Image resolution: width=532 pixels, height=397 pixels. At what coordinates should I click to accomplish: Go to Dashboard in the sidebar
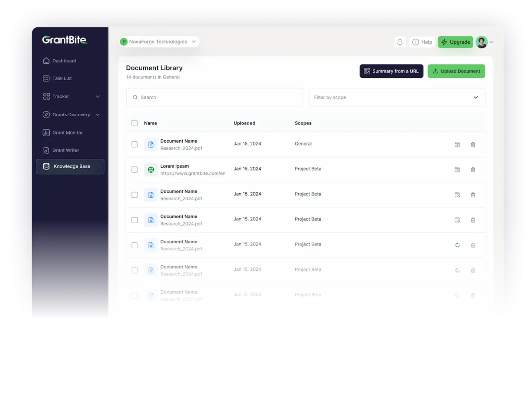[64, 61]
